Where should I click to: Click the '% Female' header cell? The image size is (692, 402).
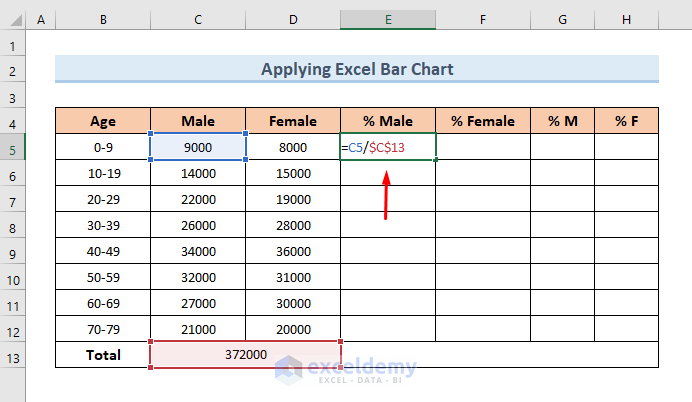pyautogui.click(x=483, y=120)
